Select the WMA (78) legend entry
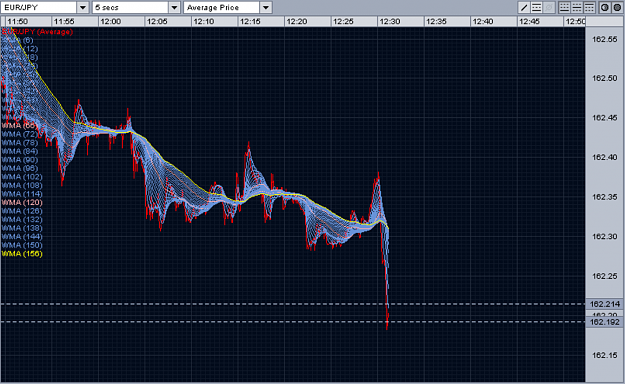The image size is (625, 384). [20, 143]
